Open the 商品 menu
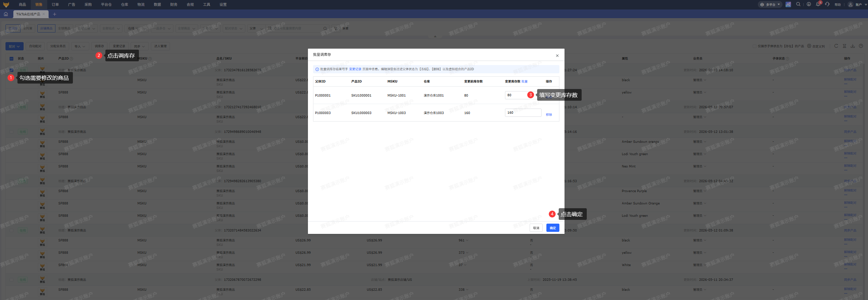This screenshot has width=868, height=300. tap(22, 4)
